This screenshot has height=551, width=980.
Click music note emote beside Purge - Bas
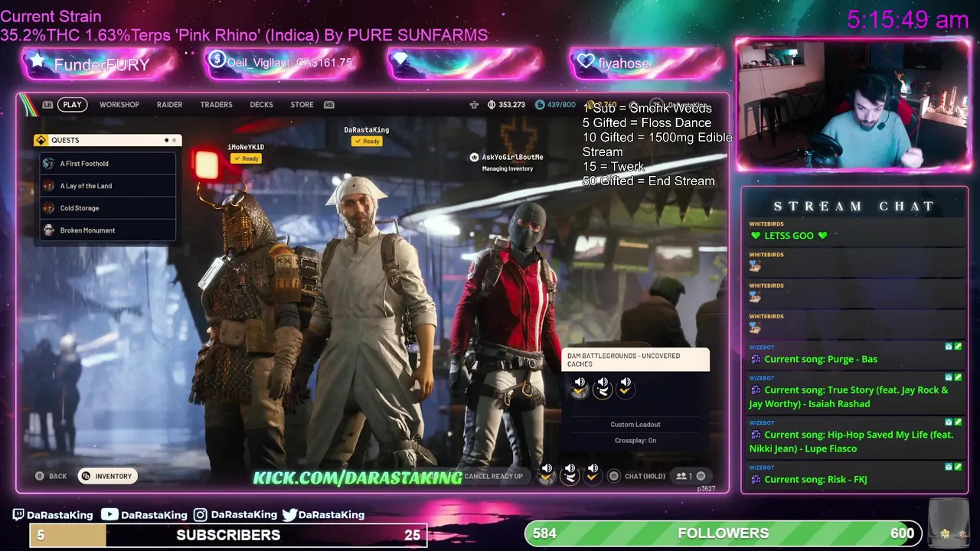[x=756, y=359]
